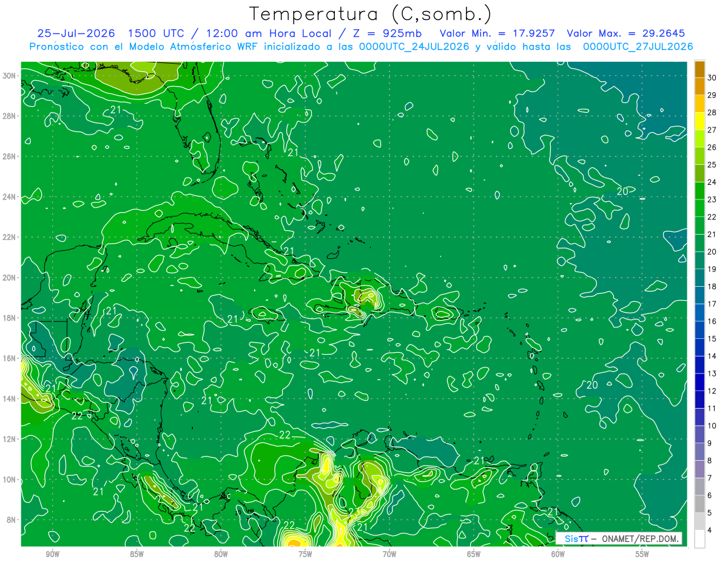Click the 8N latitude axis label
This screenshot has width=728, height=562.
coord(11,520)
